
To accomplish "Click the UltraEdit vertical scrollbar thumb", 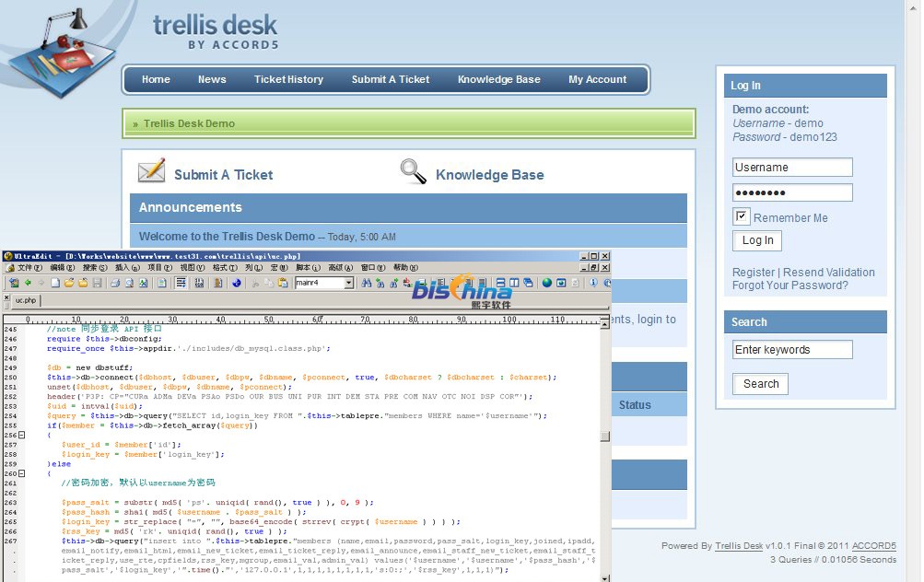I will point(604,436).
